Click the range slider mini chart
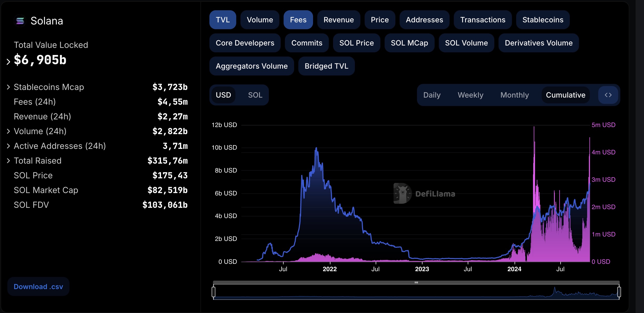 coord(416,292)
